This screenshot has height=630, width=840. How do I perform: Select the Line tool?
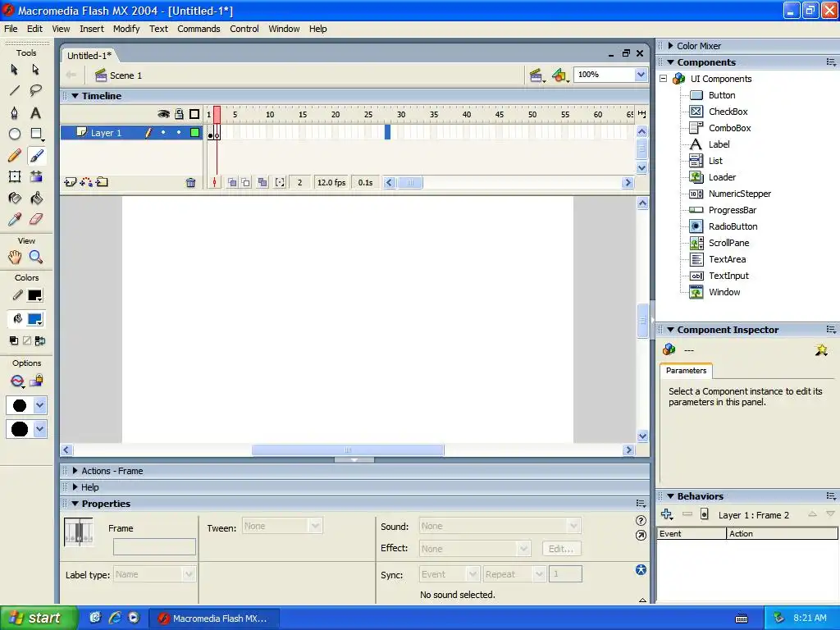pyautogui.click(x=15, y=90)
